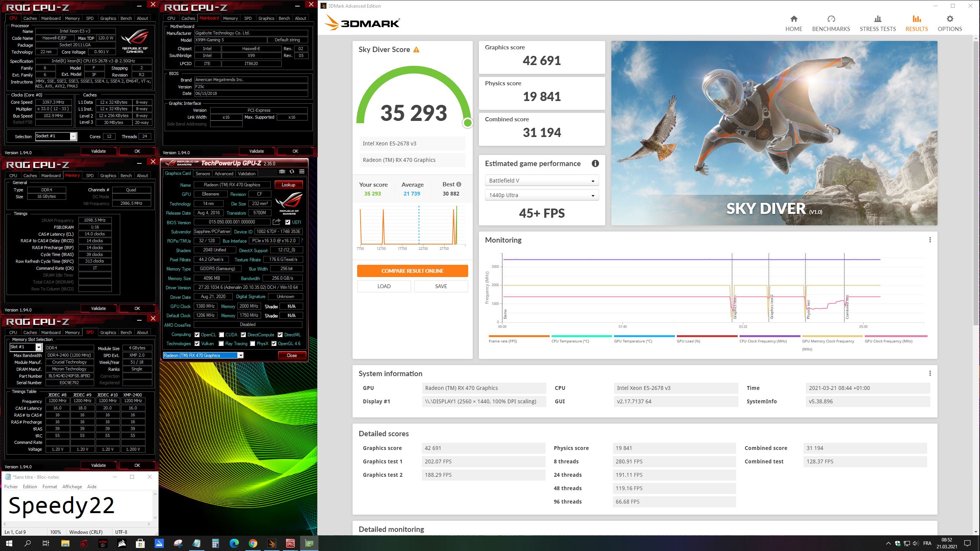Open the Edition menu in Bloc-notes
Image resolution: width=980 pixels, height=551 pixels.
pyautogui.click(x=30, y=487)
